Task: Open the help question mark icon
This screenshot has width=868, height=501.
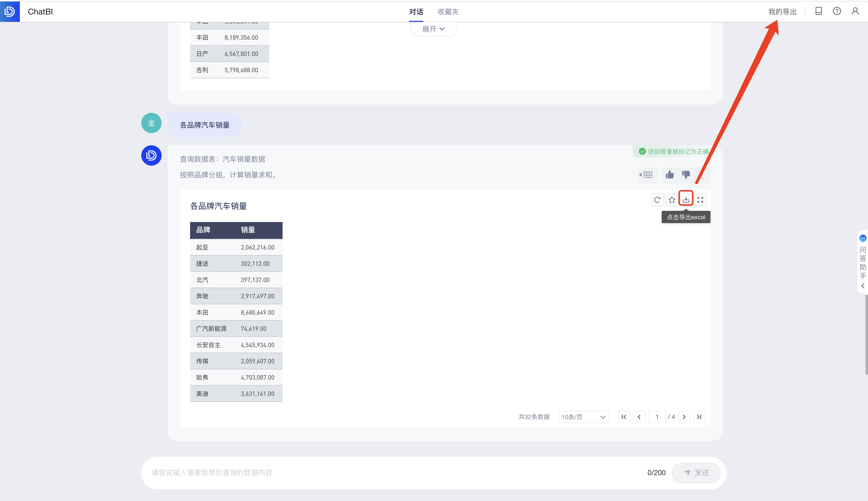Action: click(837, 11)
